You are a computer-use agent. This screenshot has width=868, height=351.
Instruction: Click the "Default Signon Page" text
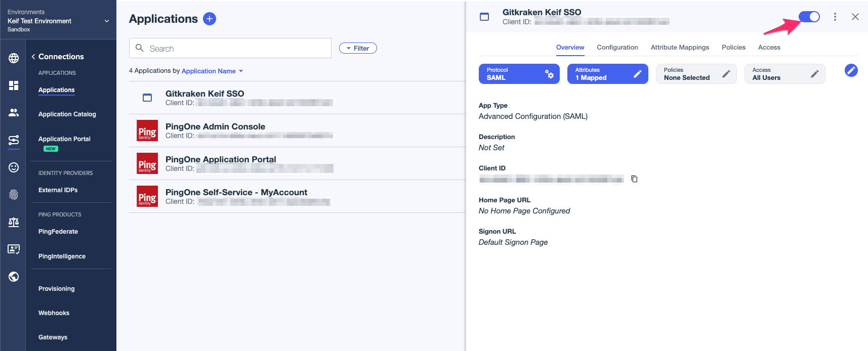[513, 242]
